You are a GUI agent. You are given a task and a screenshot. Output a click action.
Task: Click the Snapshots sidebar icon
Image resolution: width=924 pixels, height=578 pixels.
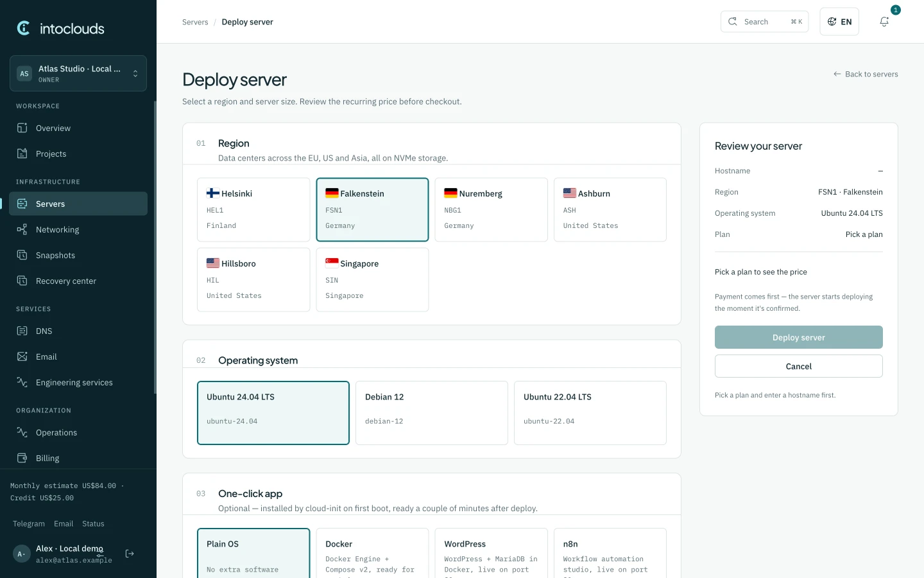(22, 255)
